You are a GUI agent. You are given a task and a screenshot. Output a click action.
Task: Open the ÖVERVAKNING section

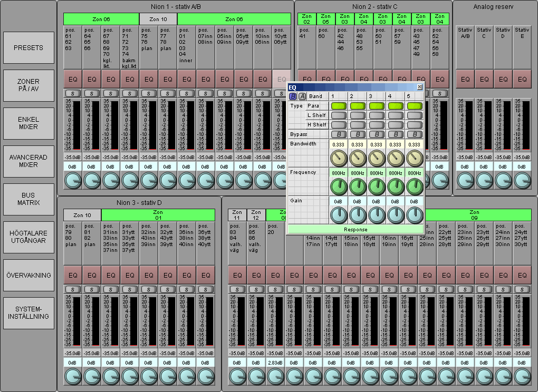28,275
